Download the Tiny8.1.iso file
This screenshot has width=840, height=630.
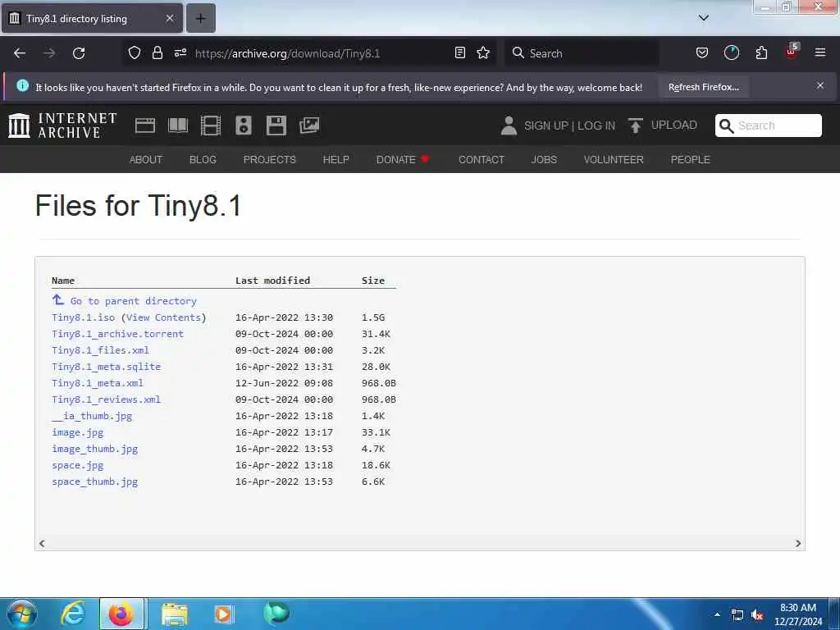(84, 317)
